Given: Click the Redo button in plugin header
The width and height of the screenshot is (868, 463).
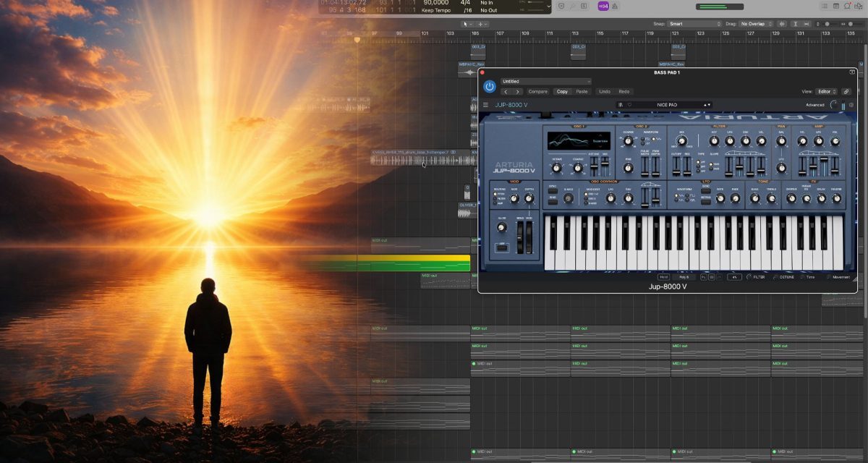Looking at the screenshot, I should click(624, 91).
